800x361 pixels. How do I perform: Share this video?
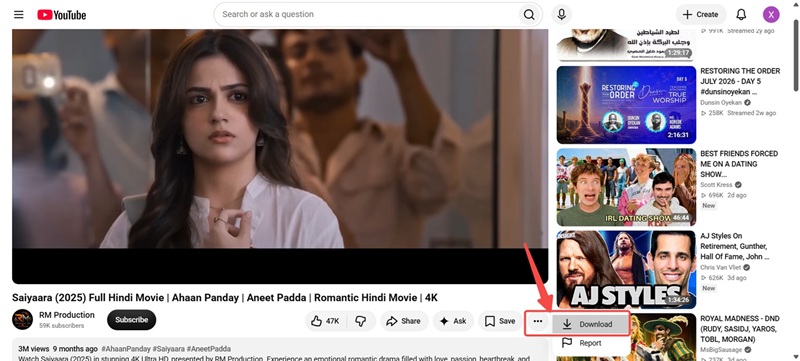tap(404, 321)
